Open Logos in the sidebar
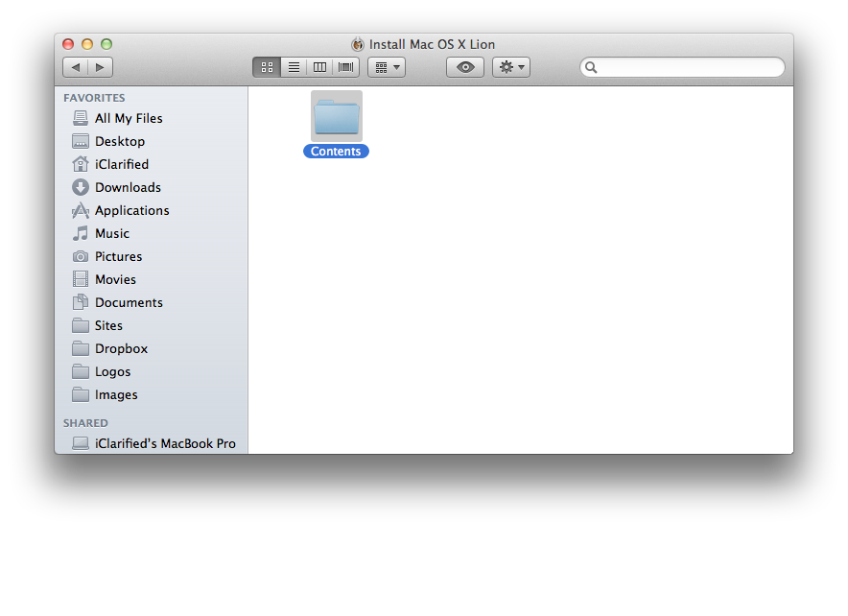 [x=112, y=372]
